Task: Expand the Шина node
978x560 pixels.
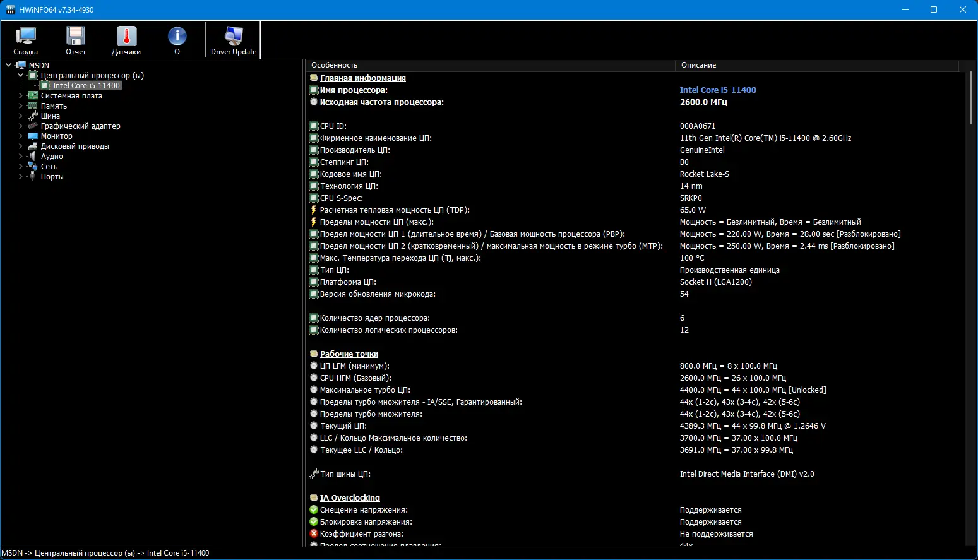Action: point(20,116)
